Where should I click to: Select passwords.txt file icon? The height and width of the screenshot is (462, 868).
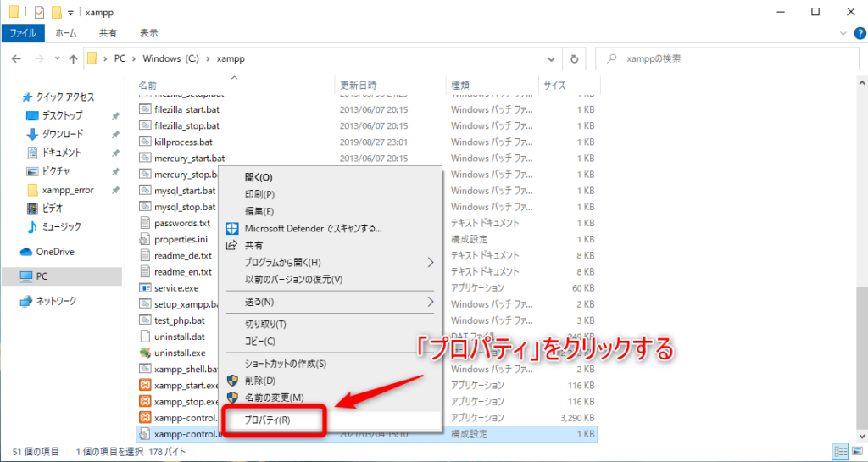point(145,223)
